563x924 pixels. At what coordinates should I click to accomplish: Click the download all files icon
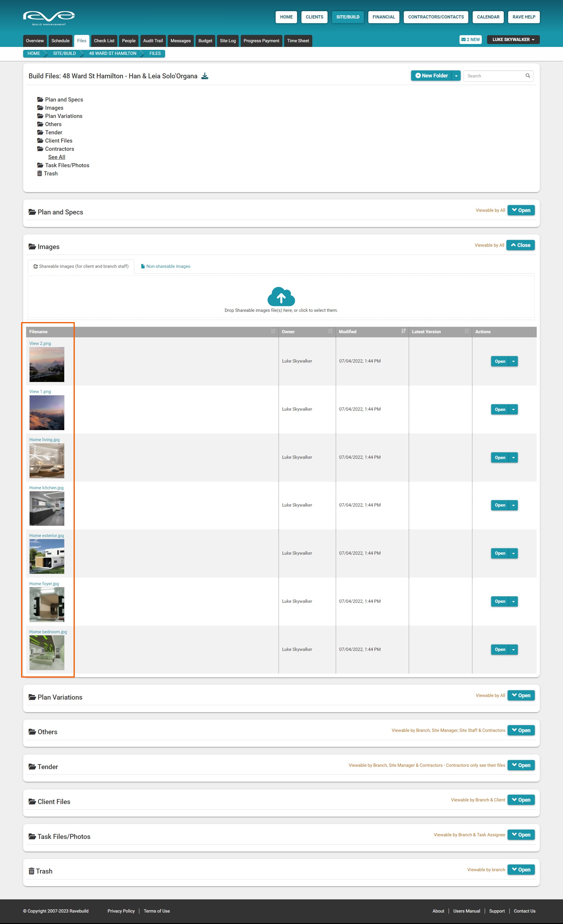205,76
